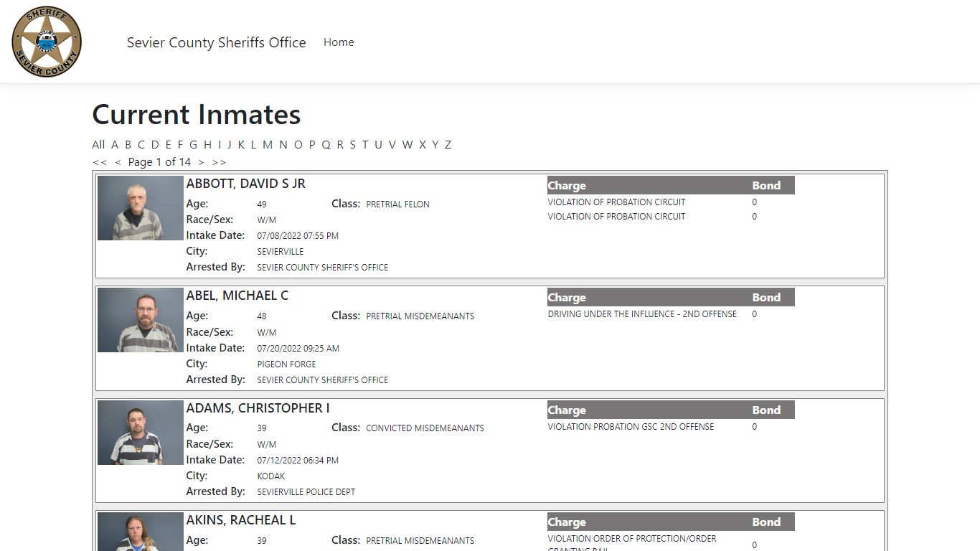Filter inmates by letter C
Viewport: 980px width, 551px height.
click(x=141, y=144)
